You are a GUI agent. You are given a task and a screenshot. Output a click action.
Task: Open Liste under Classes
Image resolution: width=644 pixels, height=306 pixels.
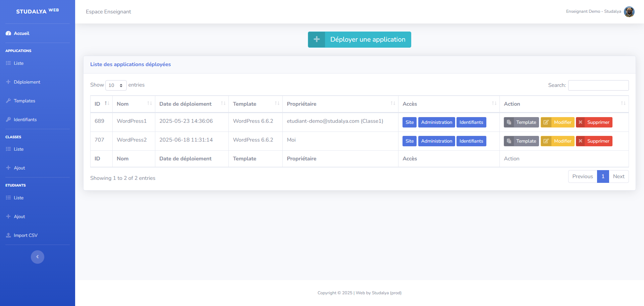click(x=18, y=149)
